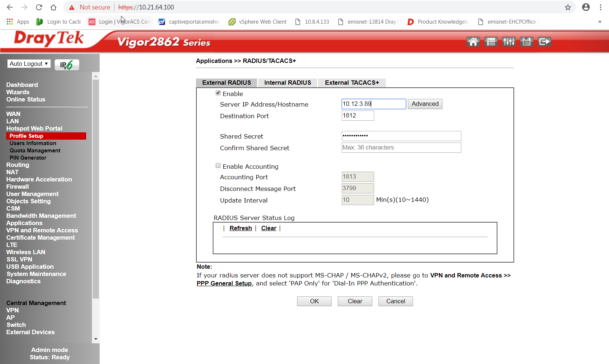Click the Advanced button

click(x=425, y=104)
